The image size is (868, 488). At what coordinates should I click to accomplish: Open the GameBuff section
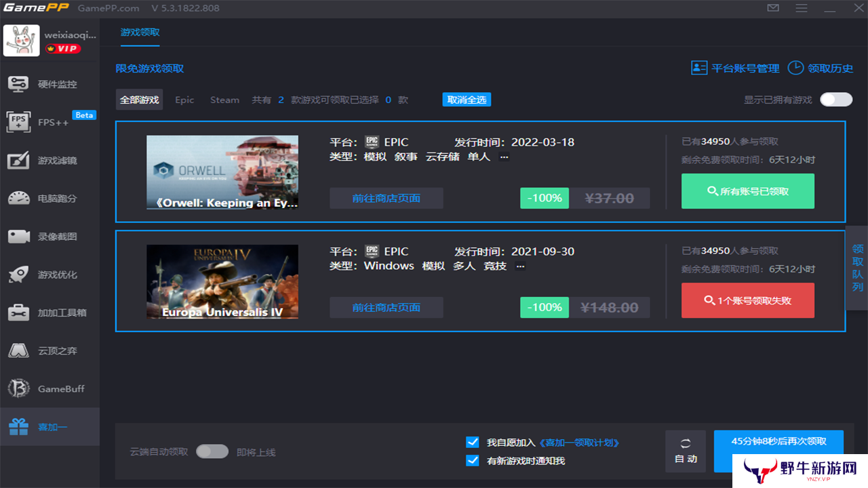click(x=50, y=388)
